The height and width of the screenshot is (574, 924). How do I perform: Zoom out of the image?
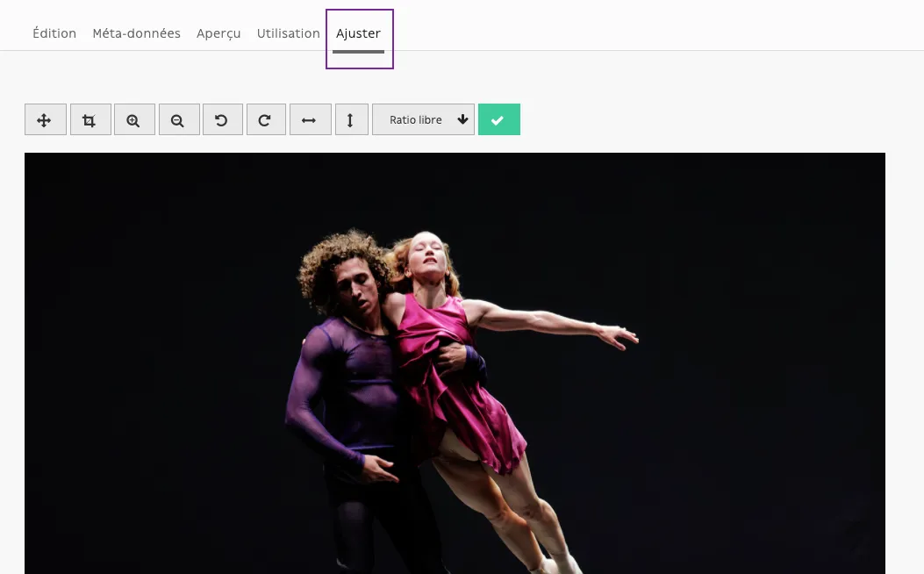[x=179, y=119]
